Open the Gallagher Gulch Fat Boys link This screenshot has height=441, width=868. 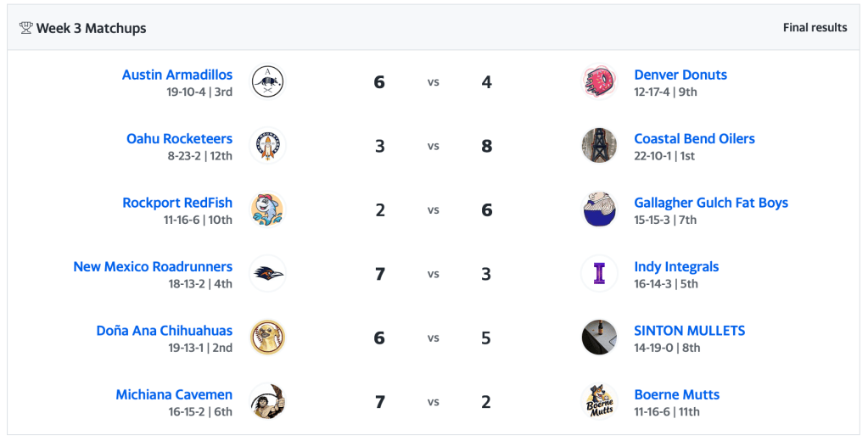click(x=711, y=203)
